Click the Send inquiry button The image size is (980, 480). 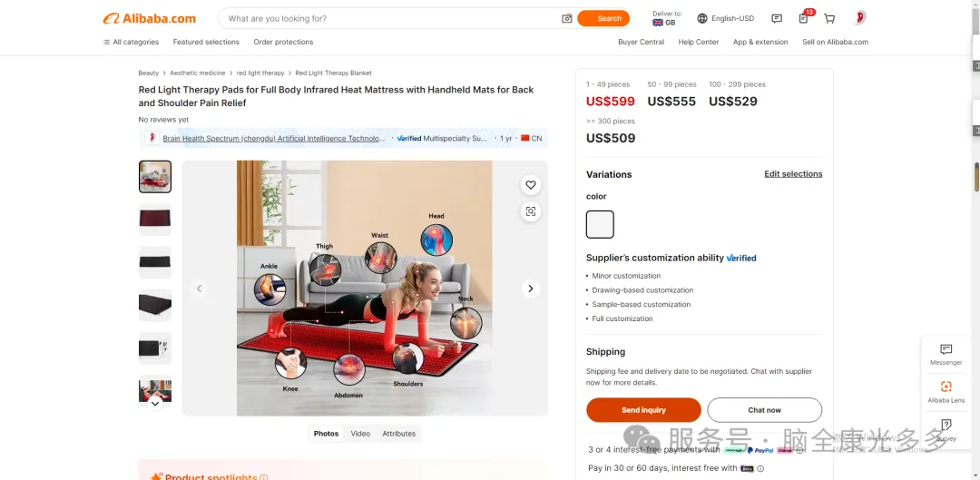[x=643, y=410]
